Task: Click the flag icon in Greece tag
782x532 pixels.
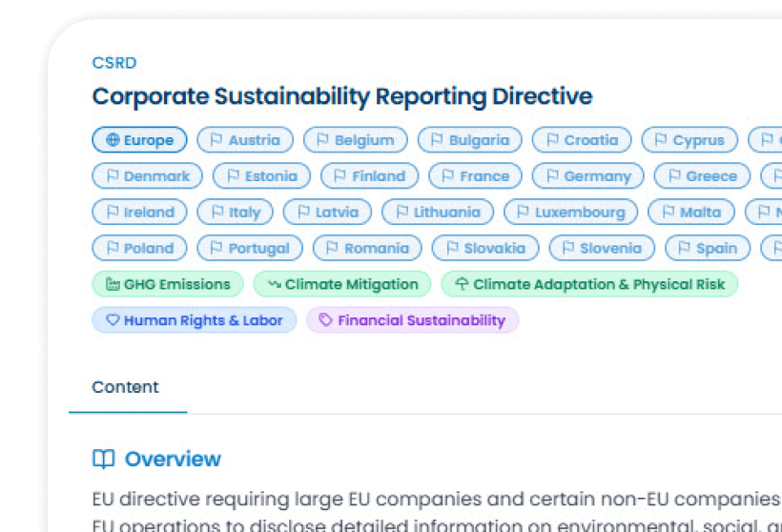Action: (x=674, y=175)
